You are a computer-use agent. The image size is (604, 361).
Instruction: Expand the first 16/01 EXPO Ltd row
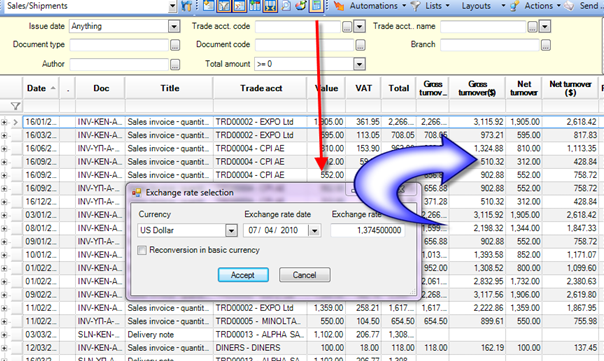pyautogui.click(x=4, y=122)
